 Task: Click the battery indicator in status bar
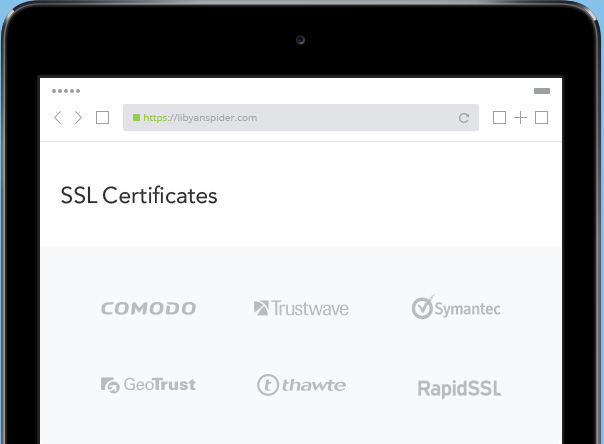pyautogui.click(x=542, y=91)
